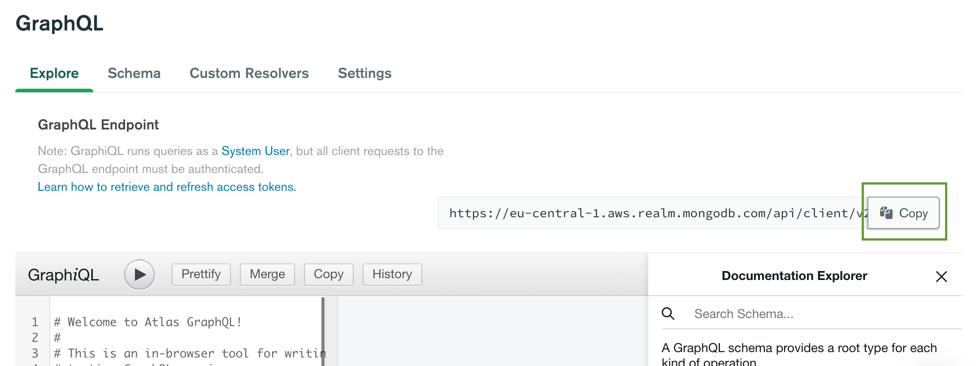
Task: Click the GraphiQL logo
Action: tap(63, 275)
